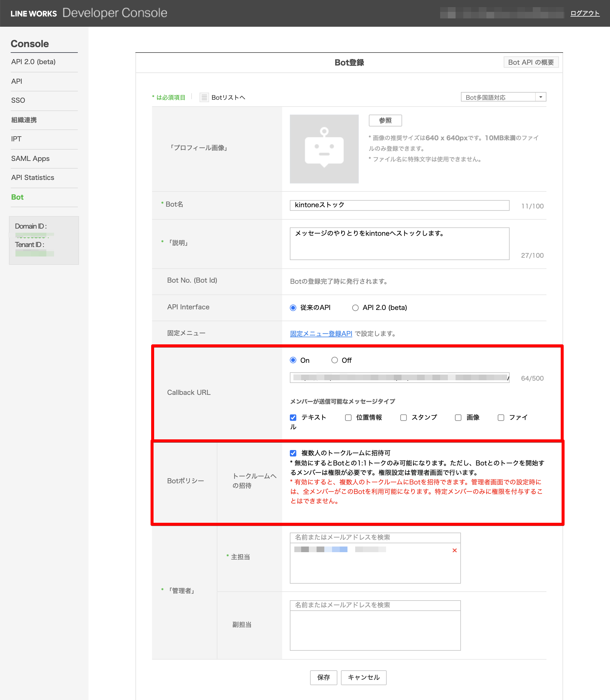Screen dimensions: 610x700
Task: Check the スタンプ message type
Action: (403, 418)
